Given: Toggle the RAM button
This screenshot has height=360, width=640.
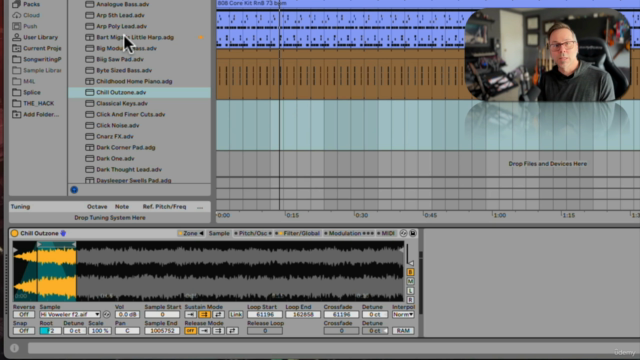Looking at the screenshot, I should pos(403,331).
